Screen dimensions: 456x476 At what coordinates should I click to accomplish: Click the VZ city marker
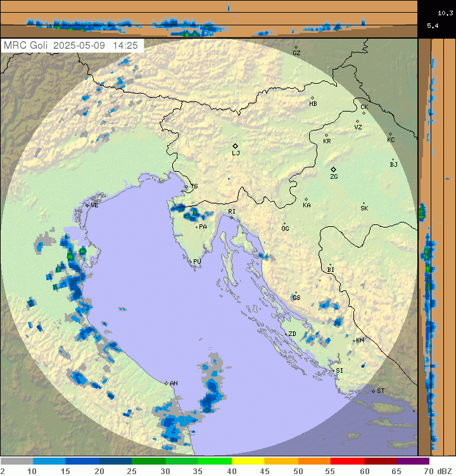click(357, 122)
